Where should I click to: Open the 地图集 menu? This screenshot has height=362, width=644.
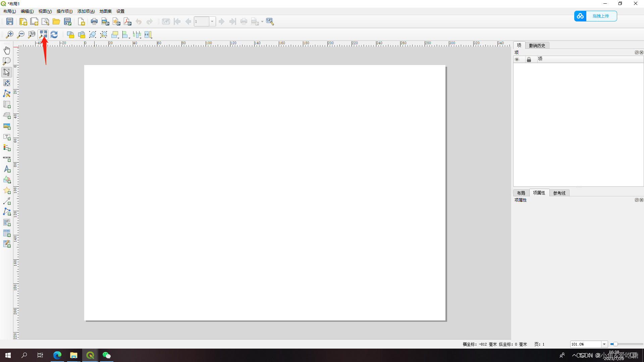coord(106,11)
